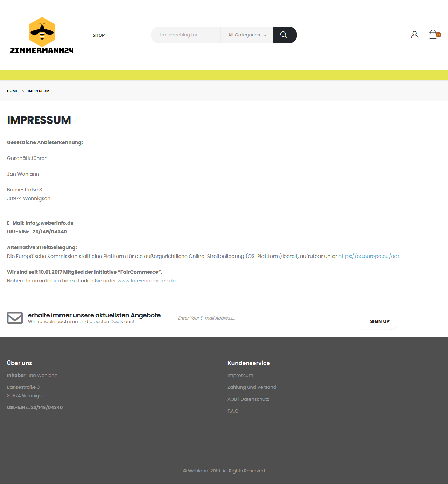The height and width of the screenshot is (484, 448).
Task: Go to HOME breadcrumb
Action: (12, 91)
